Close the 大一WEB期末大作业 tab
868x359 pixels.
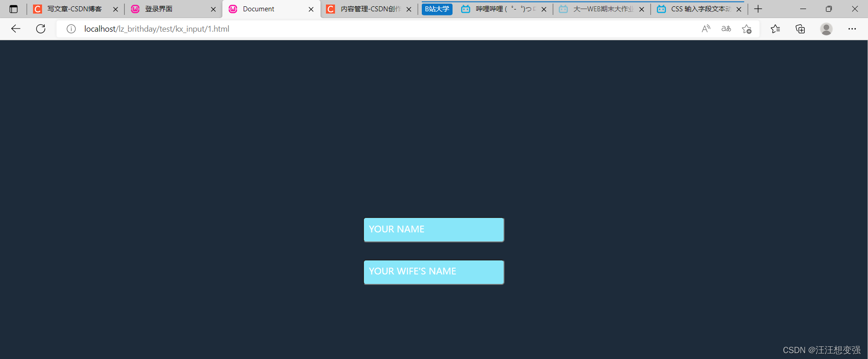tap(642, 9)
